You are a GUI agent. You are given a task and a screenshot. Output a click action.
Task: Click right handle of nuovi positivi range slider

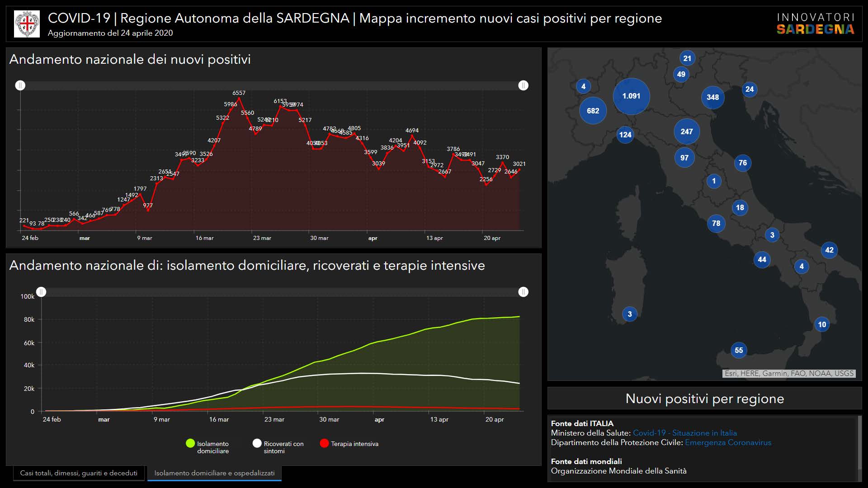point(523,85)
